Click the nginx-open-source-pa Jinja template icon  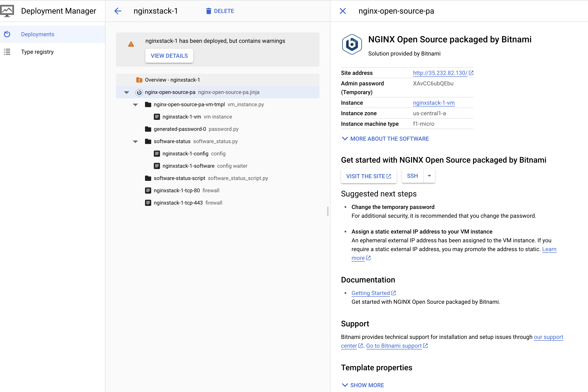tap(138, 92)
